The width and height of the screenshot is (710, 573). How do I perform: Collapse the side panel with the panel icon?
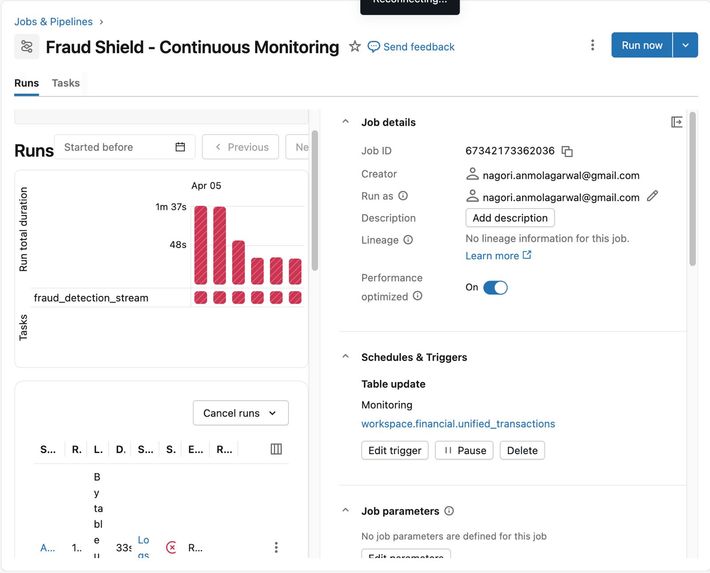point(676,122)
